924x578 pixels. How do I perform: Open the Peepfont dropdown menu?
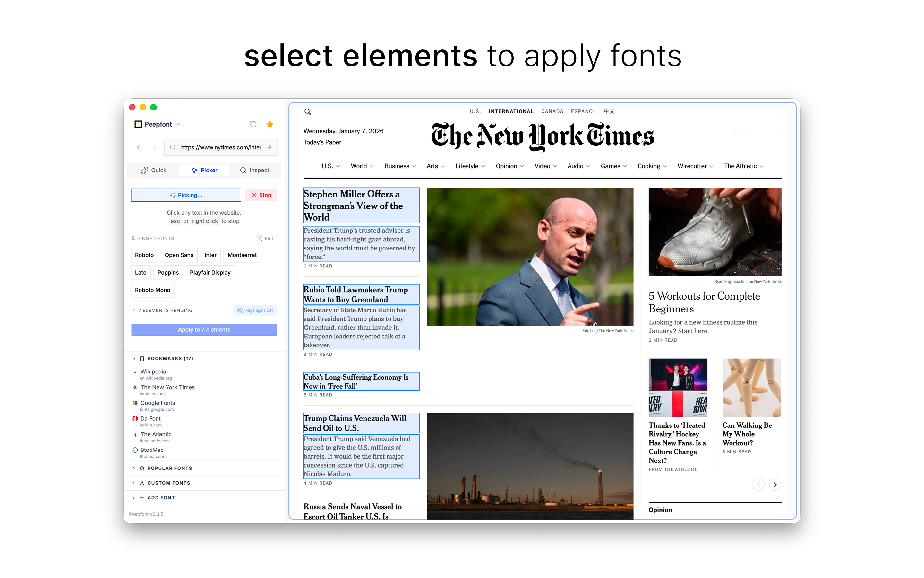pos(157,124)
